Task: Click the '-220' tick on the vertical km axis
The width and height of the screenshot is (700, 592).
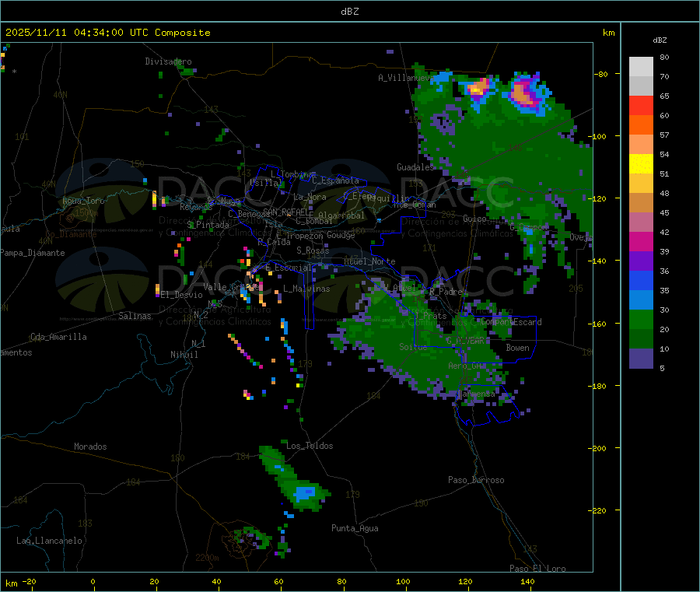Action: [598, 511]
